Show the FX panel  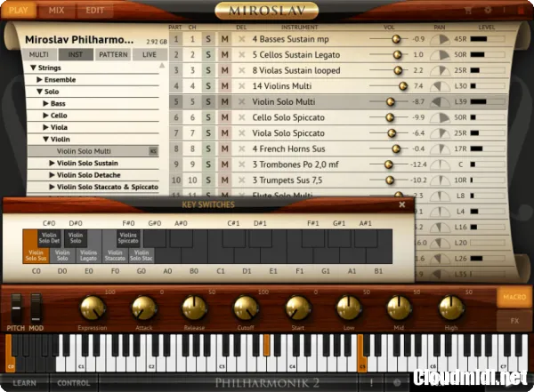[514, 320]
